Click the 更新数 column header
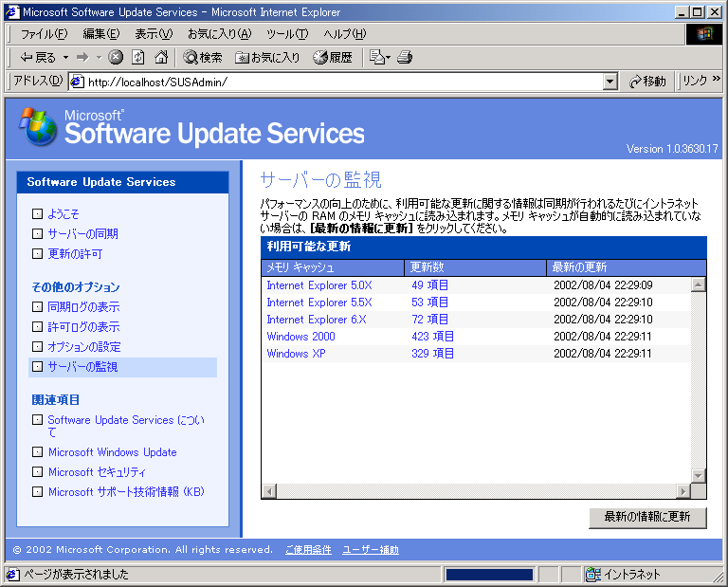This screenshot has height=587, width=728. pyautogui.click(x=475, y=267)
